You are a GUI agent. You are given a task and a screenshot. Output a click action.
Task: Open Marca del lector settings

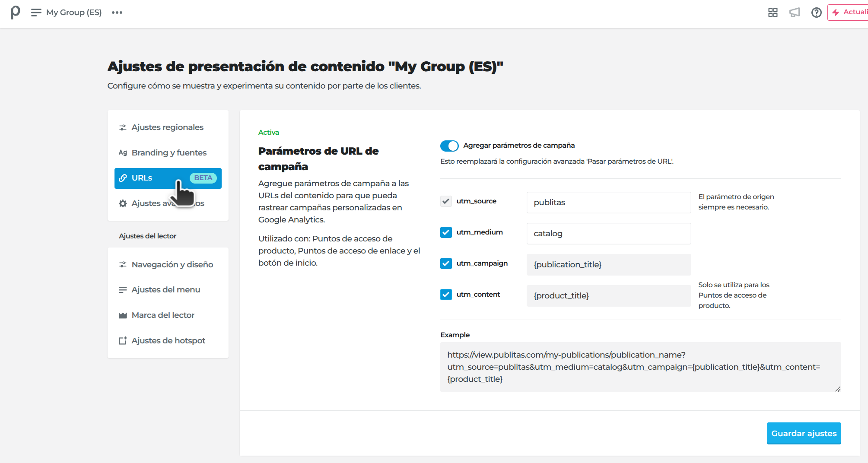pos(168,315)
